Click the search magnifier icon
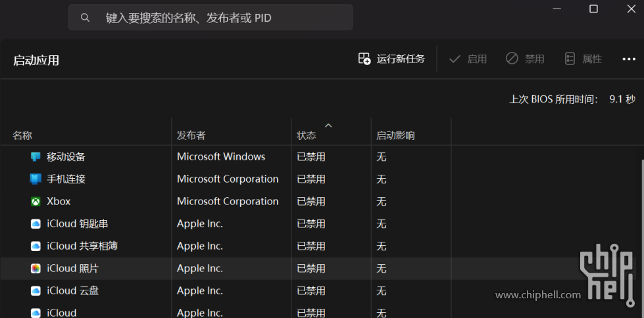 [85, 18]
